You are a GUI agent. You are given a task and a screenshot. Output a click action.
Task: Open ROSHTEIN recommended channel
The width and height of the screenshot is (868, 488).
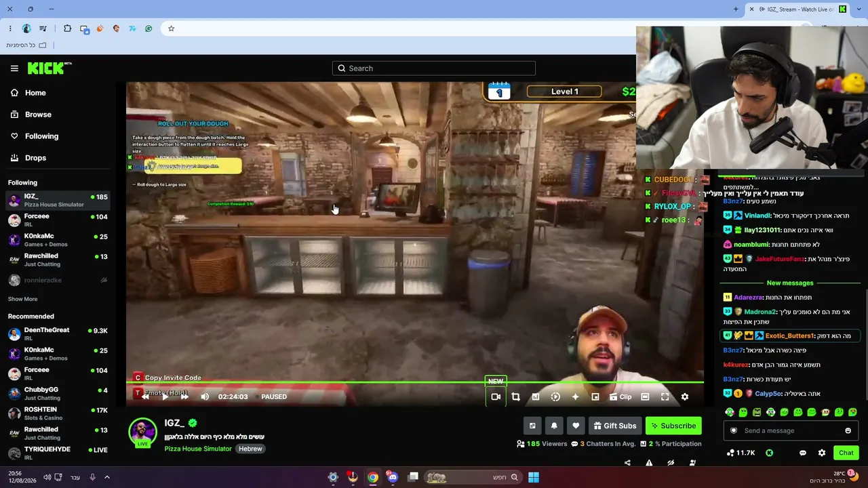point(58,413)
